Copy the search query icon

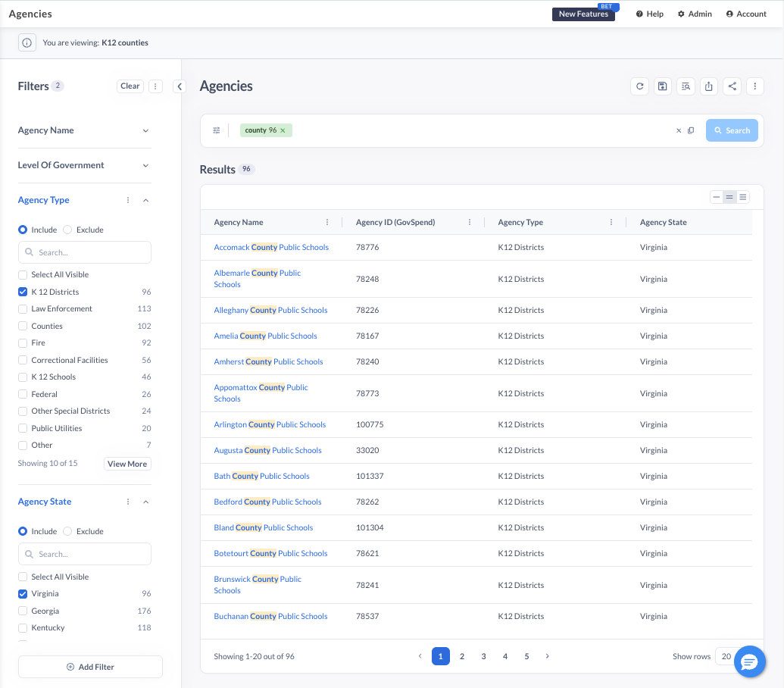691,130
